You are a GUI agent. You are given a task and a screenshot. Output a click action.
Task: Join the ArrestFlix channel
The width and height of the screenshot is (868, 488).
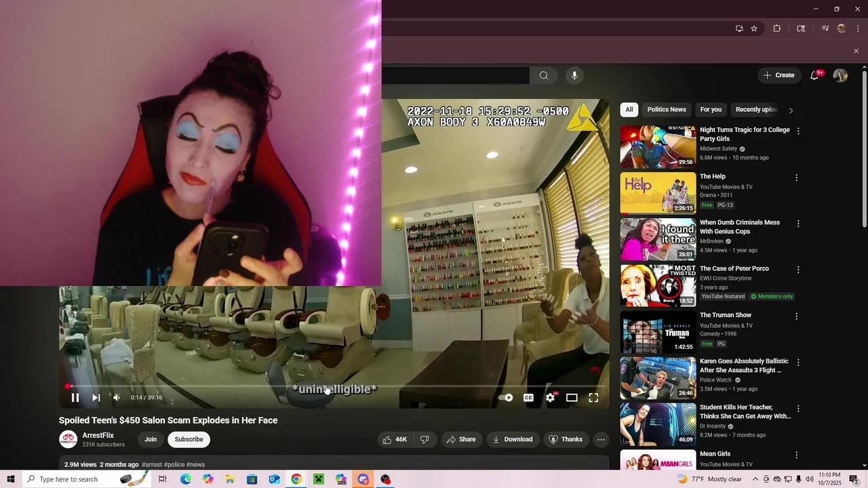point(151,439)
